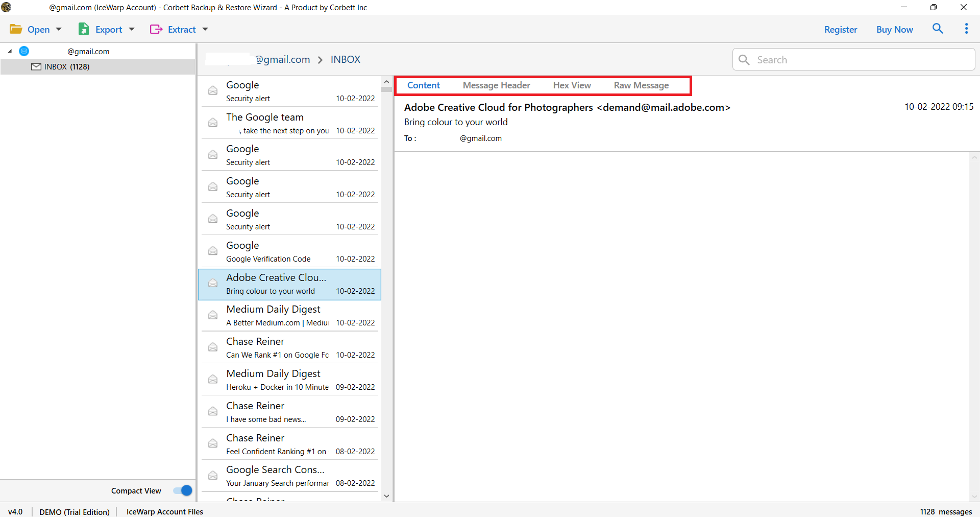Screen dimensions: 980x517
Task: Open the three-dot more options menu
Action: click(x=966, y=29)
